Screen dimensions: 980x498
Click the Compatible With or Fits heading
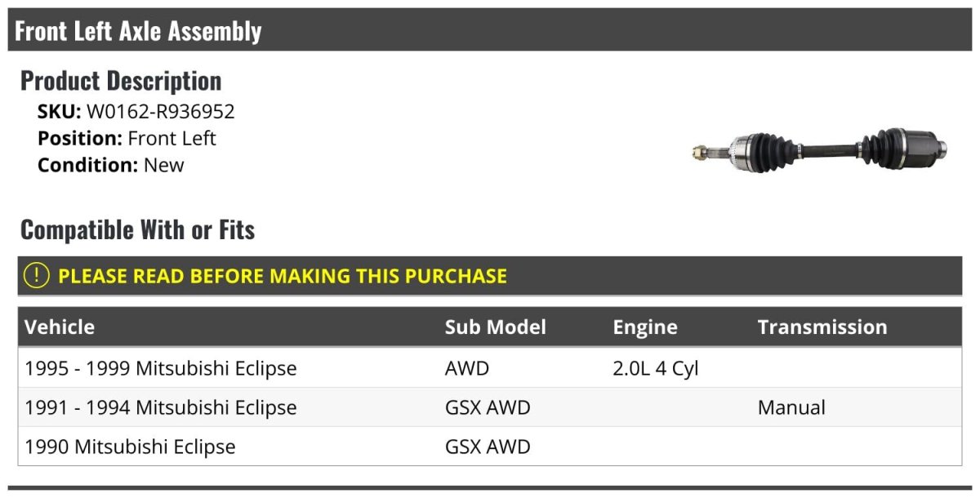(x=137, y=230)
